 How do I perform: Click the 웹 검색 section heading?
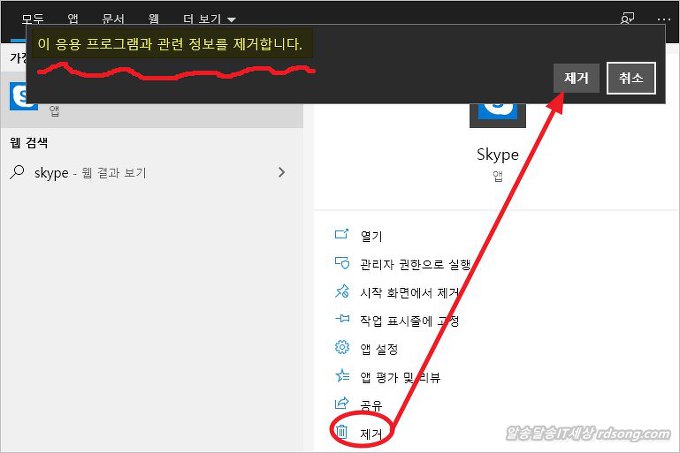coord(29,143)
